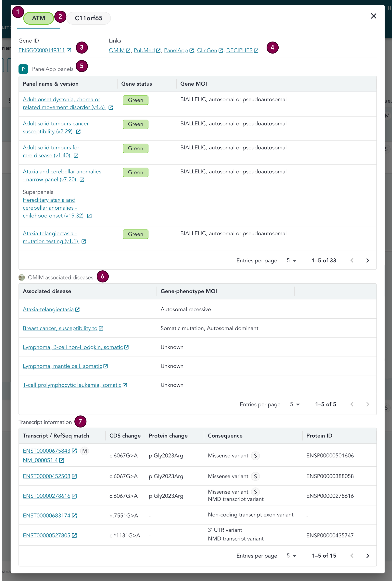392x581 pixels.
Task: Open the Ataxia-telangiectasia OMIM disease link
Action: (48, 309)
